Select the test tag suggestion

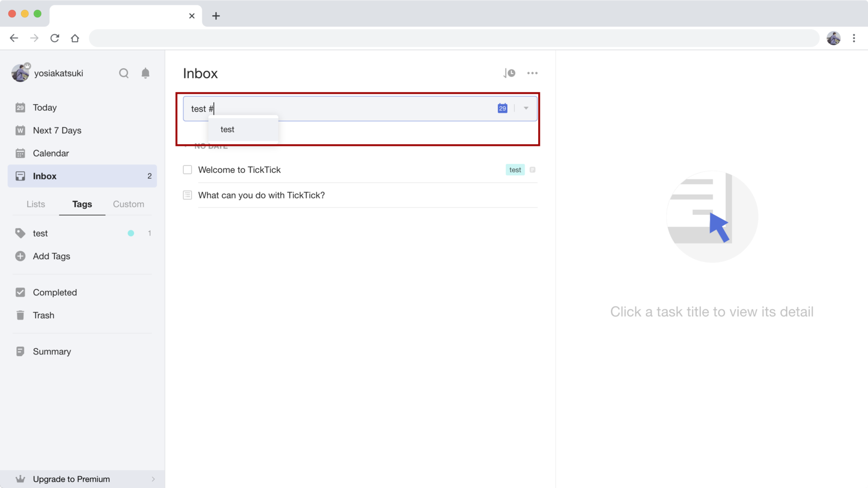[244, 130]
